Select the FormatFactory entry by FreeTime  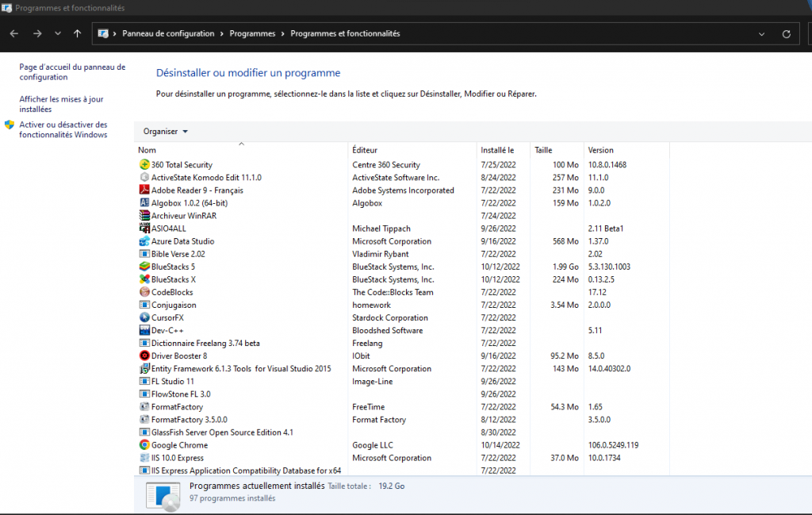click(x=401, y=407)
